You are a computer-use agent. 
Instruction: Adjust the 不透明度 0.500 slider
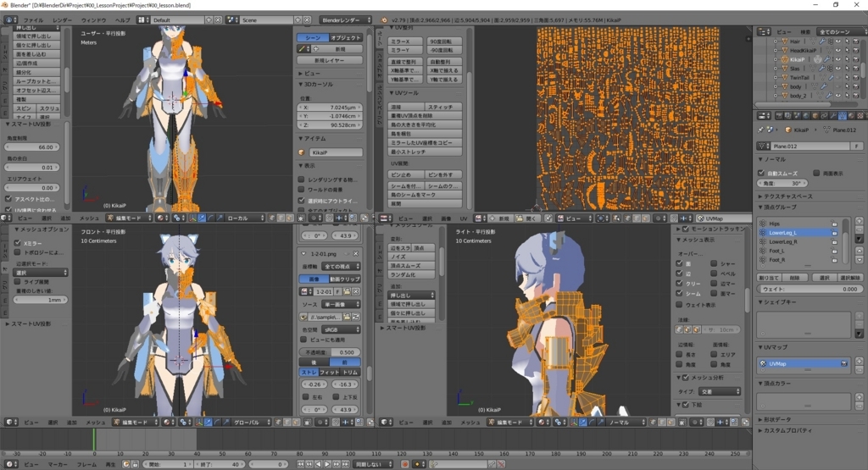tap(330, 352)
